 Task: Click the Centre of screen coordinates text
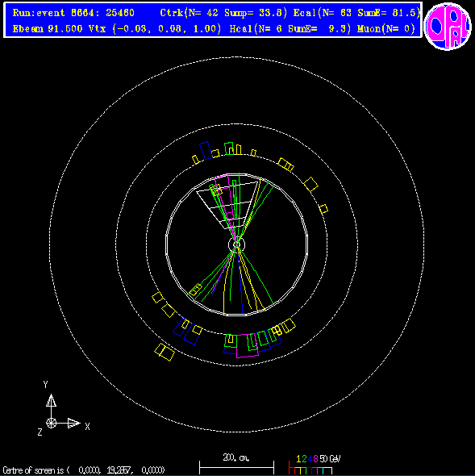point(84,470)
